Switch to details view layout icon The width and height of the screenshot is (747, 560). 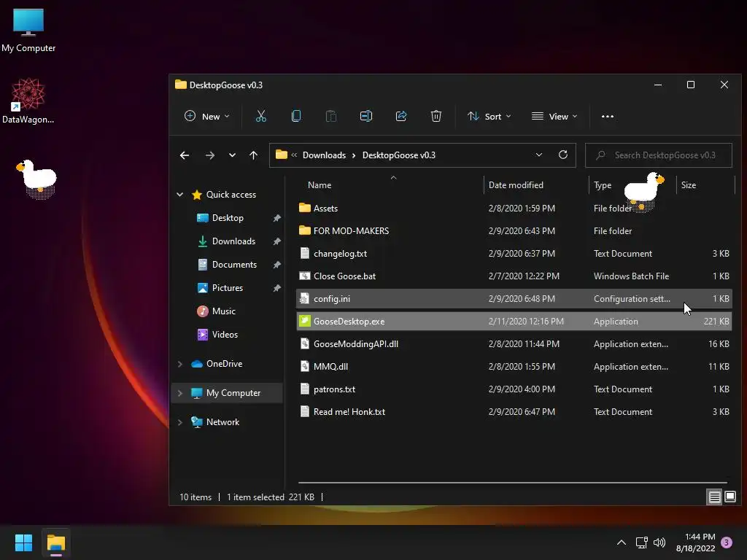(x=715, y=497)
